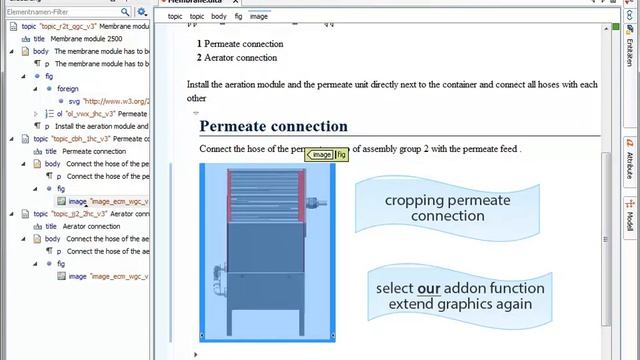Click the Attribute side panel icon

(630, 143)
